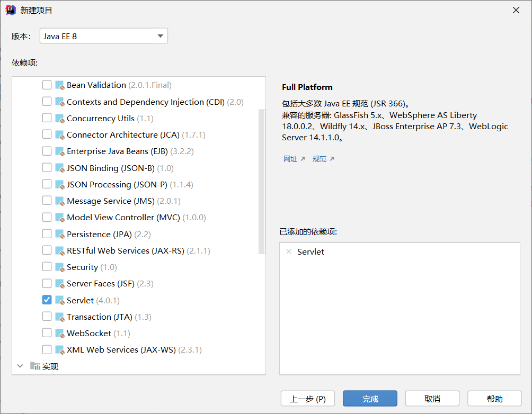This screenshot has height=414, width=532.
Task: Click the dependencies list vertical scrollbar
Action: click(262, 182)
